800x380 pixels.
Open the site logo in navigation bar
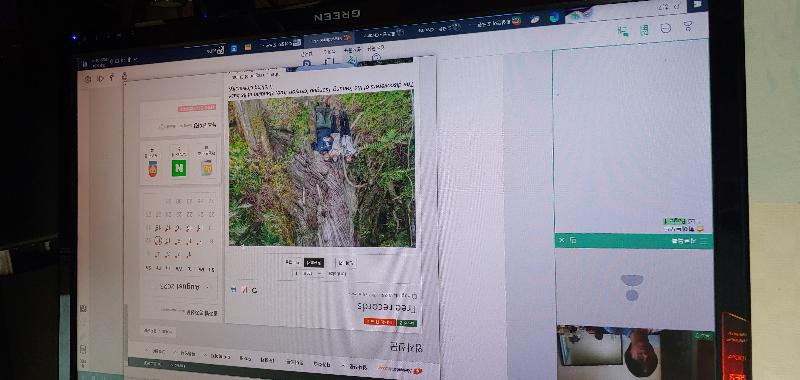pos(401,370)
